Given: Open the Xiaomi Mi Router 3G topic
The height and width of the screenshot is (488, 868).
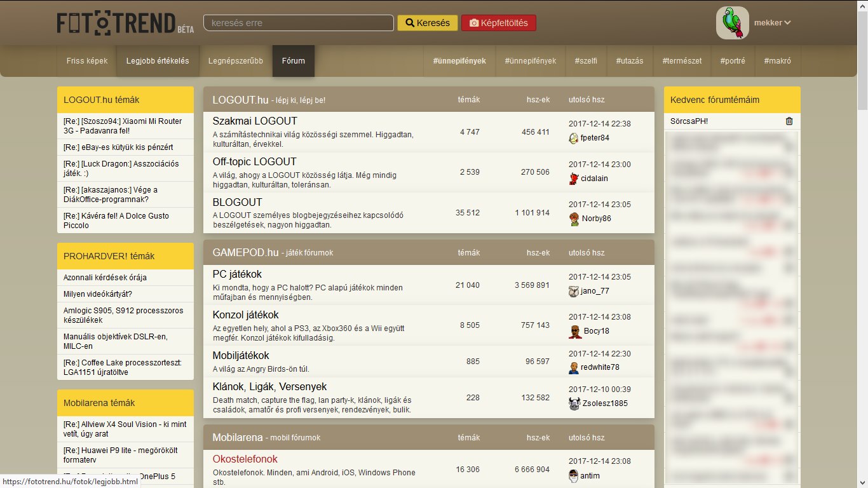Looking at the screenshot, I should (x=125, y=126).
